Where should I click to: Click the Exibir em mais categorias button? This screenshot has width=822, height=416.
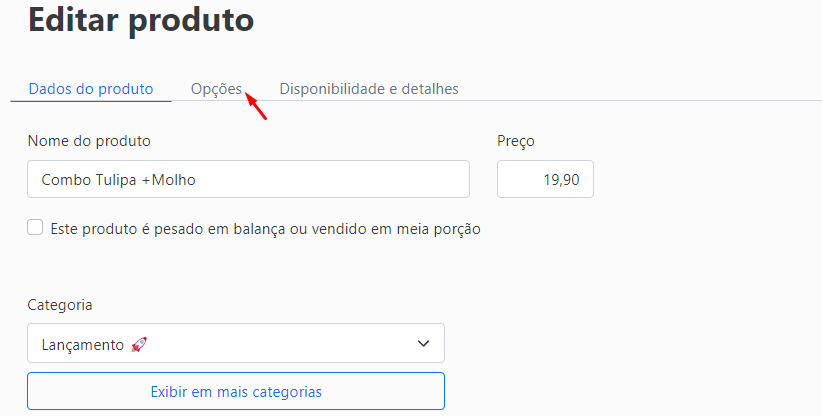[236, 391]
